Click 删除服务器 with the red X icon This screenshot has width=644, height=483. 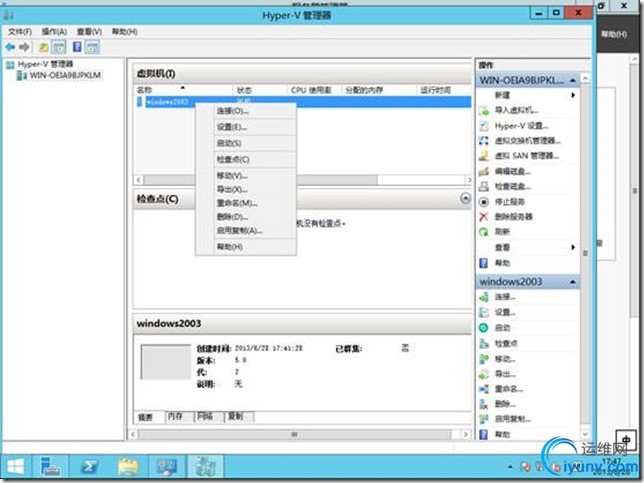(513, 216)
